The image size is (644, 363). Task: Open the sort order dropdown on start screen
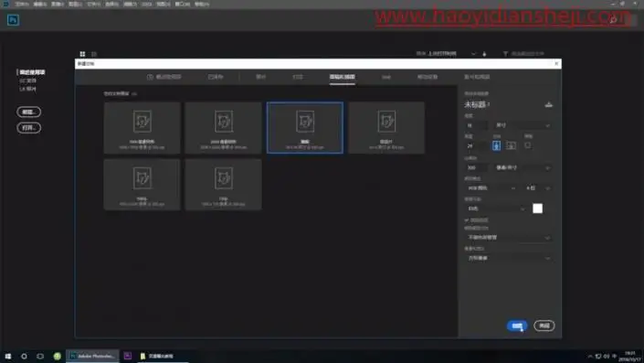click(x=451, y=54)
